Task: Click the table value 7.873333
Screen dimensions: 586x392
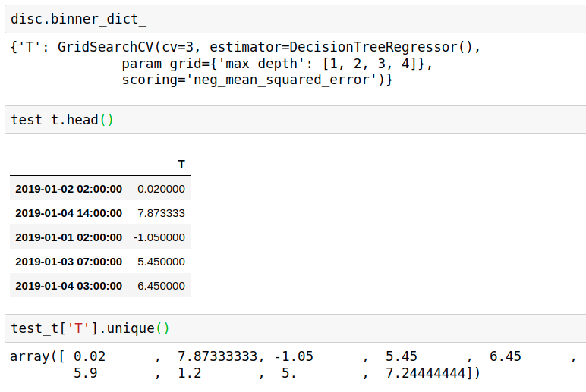Action: pos(161,213)
